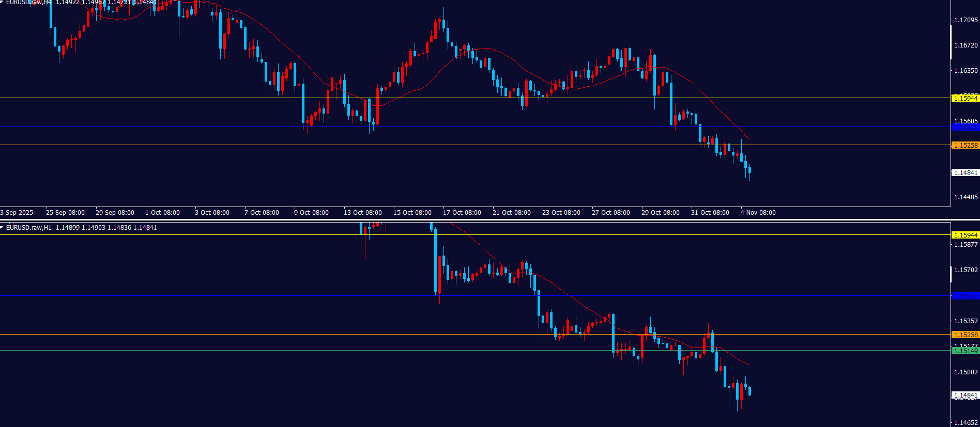Click the white 1.14841 current price tag on H1 chart

tap(965, 396)
